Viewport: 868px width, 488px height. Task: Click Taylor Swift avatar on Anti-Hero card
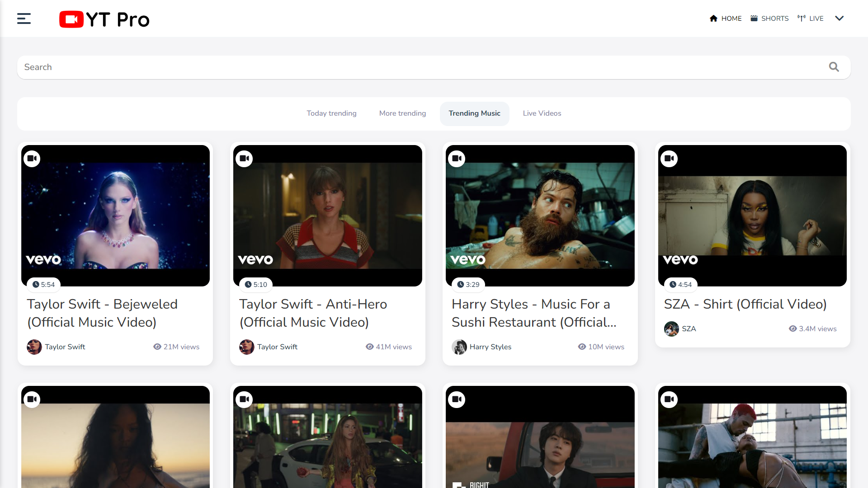(x=247, y=347)
